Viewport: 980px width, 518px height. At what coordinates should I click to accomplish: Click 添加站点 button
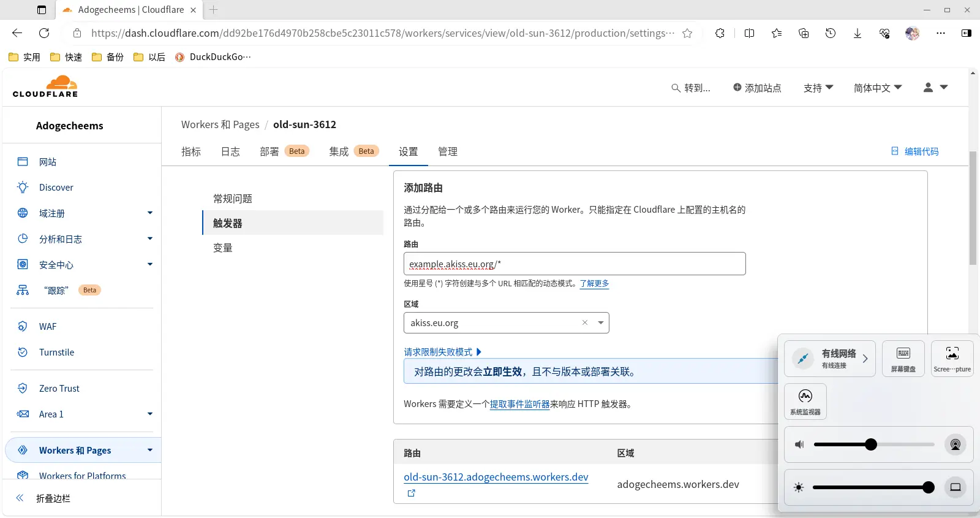pos(757,88)
